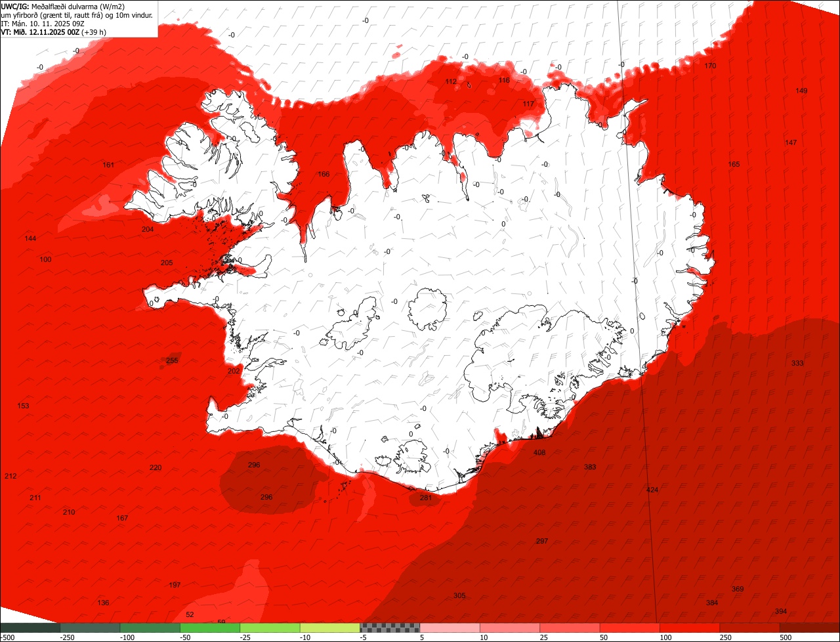Click the 408 value off the south coast
840x642 pixels.
click(x=539, y=452)
